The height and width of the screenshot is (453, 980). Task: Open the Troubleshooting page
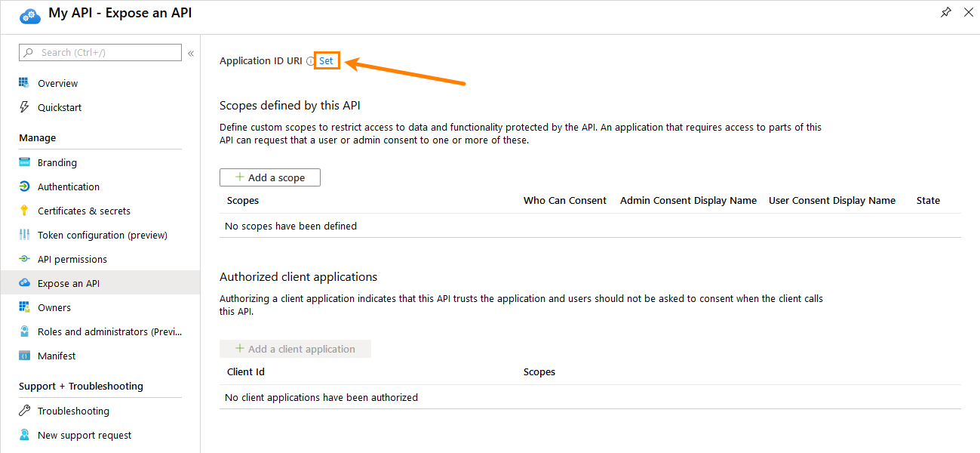point(69,410)
